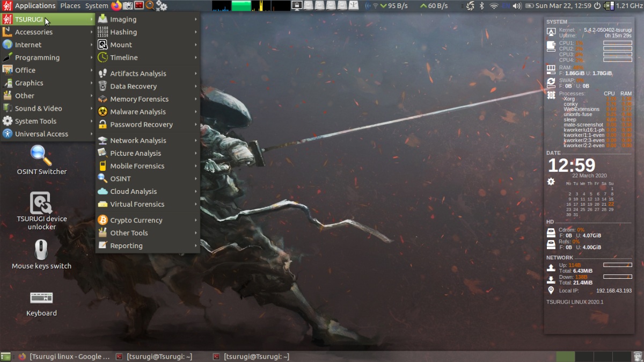Viewport: 644px width, 362px height.
Task: Click the conky settings gear beside calendar
Action: click(x=551, y=182)
